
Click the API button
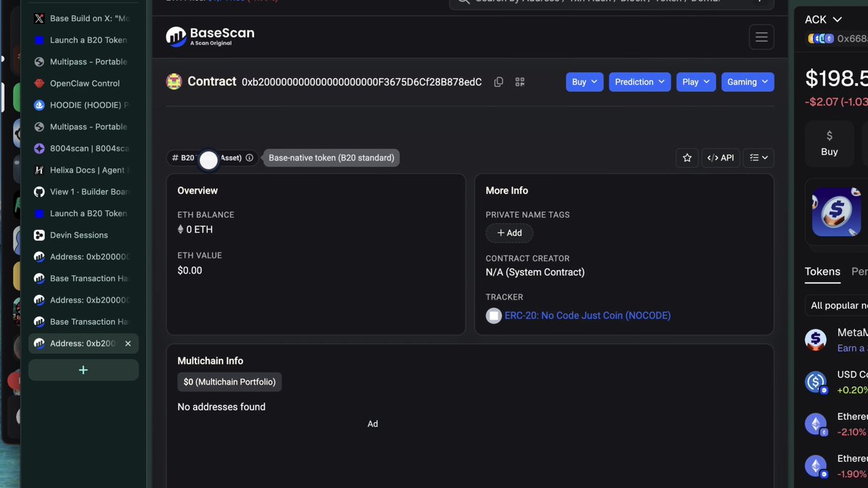720,158
